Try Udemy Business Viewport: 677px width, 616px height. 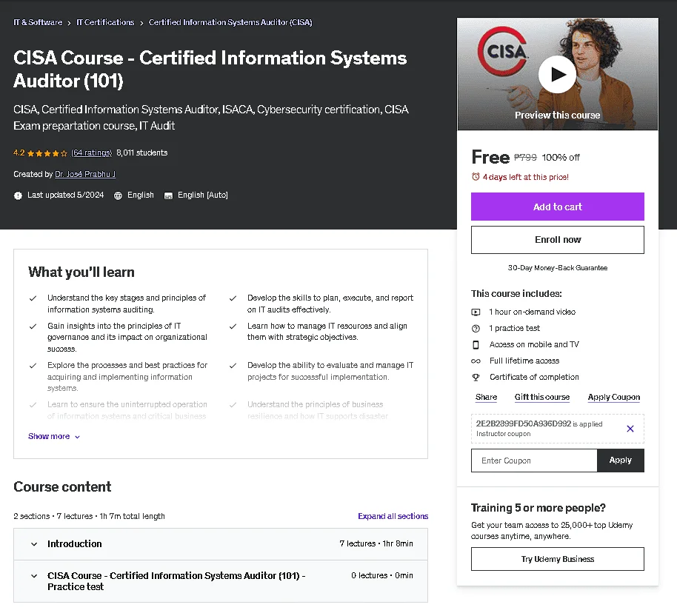558,559
